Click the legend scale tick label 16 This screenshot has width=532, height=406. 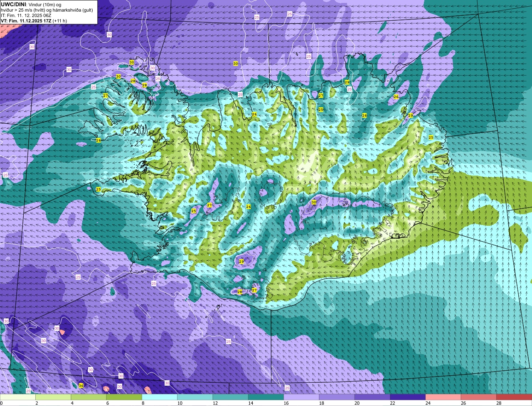coord(286,403)
